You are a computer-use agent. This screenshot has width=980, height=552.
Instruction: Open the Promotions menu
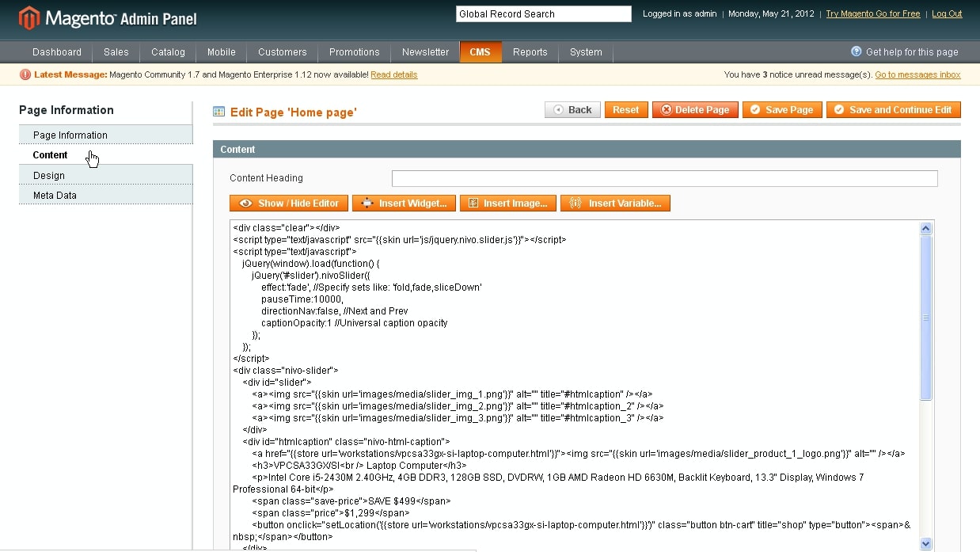pyautogui.click(x=355, y=52)
